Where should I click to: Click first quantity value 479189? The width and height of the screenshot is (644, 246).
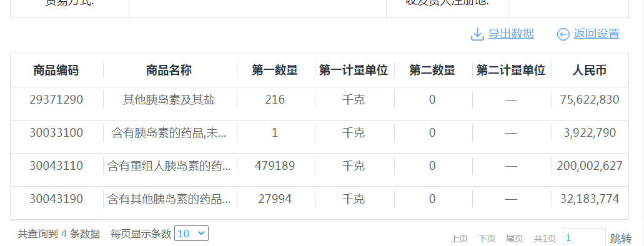[x=275, y=166]
